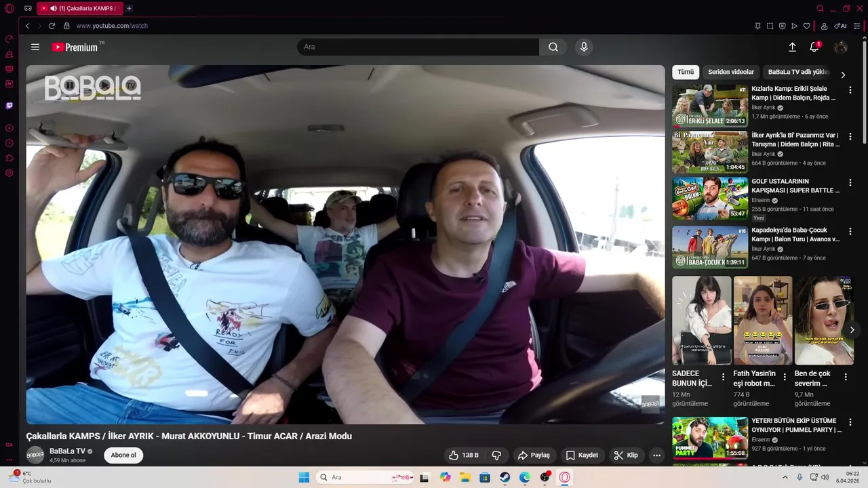Save the video with Kaydet
This screenshot has height=488, width=868.
click(x=582, y=455)
